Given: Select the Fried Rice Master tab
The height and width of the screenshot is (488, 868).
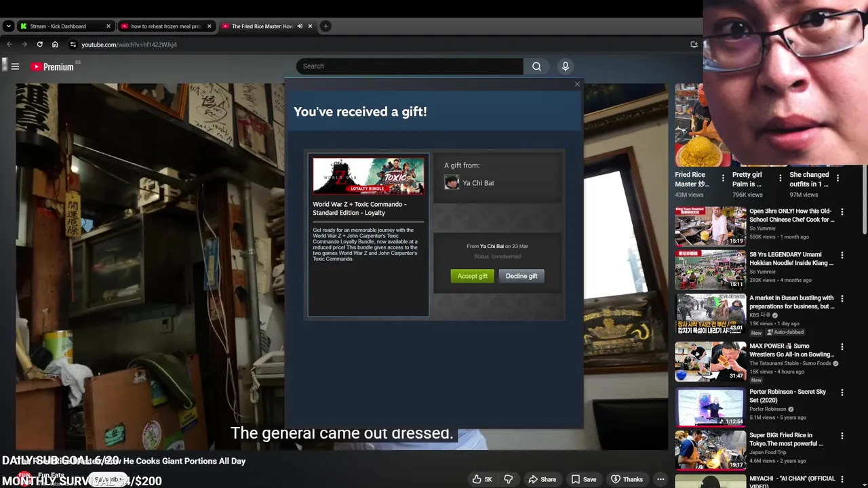Looking at the screenshot, I should (x=262, y=26).
